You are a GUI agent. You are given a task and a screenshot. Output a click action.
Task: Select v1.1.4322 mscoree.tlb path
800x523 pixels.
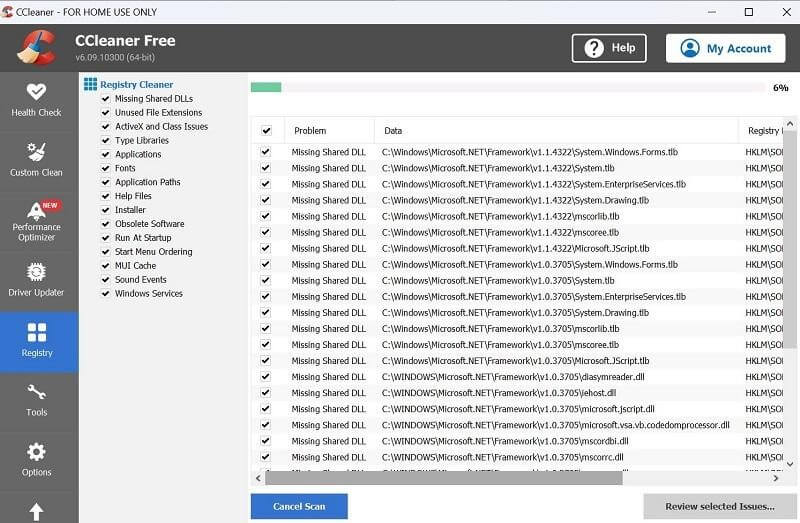click(501, 232)
